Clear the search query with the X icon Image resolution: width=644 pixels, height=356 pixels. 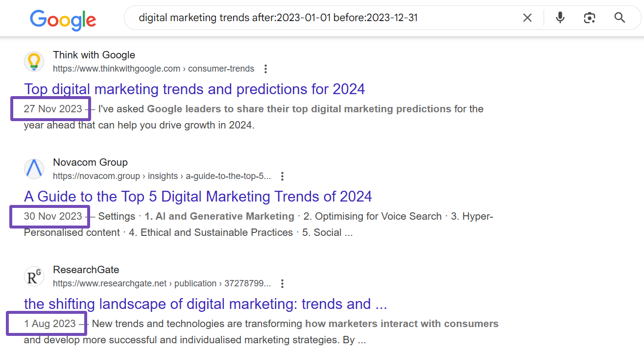[527, 18]
